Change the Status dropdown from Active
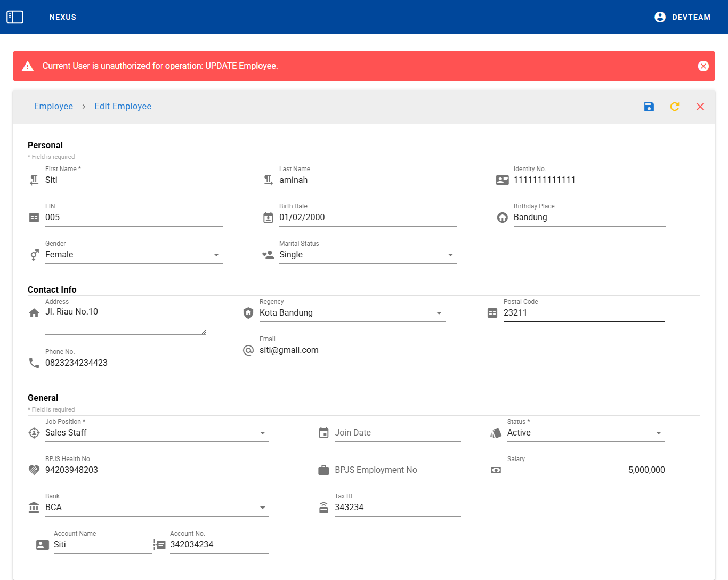Viewport: 728px width, 580px height. pos(658,433)
